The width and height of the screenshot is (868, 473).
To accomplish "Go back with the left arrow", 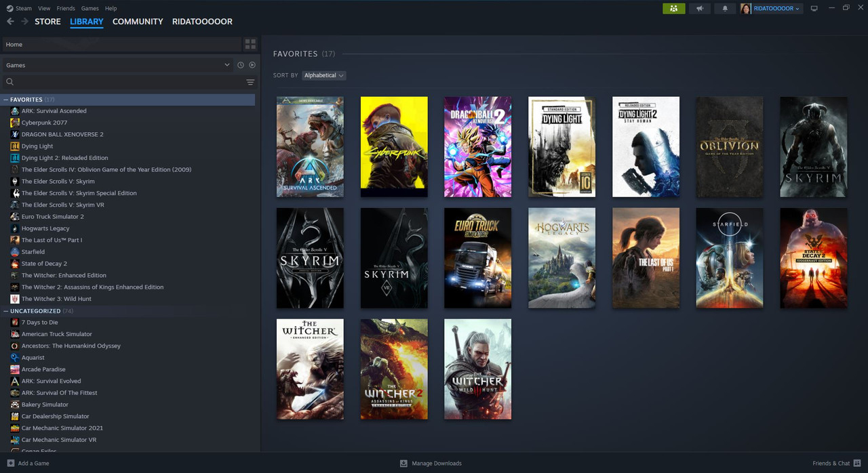I will tap(10, 22).
